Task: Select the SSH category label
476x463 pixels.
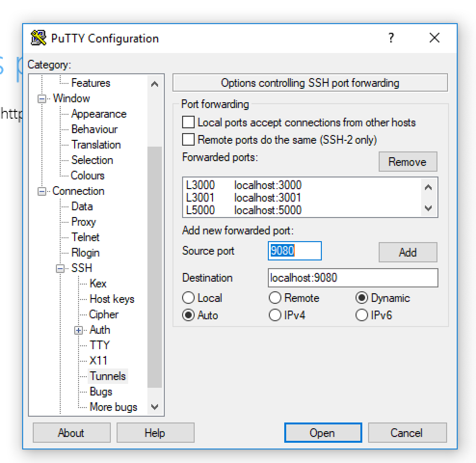Action: tap(81, 268)
